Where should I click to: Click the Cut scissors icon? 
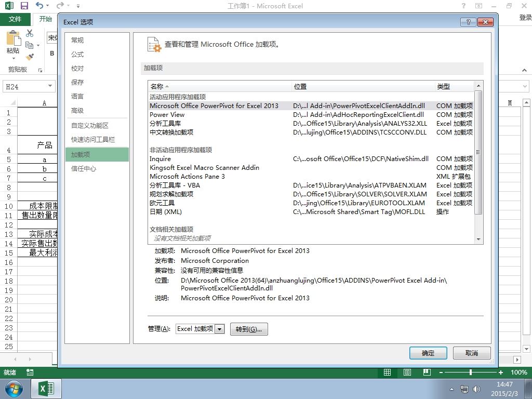pos(30,33)
